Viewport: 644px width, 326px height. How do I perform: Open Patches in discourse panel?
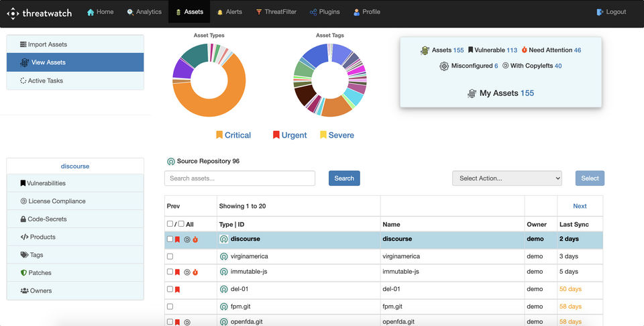coord(75,272)
